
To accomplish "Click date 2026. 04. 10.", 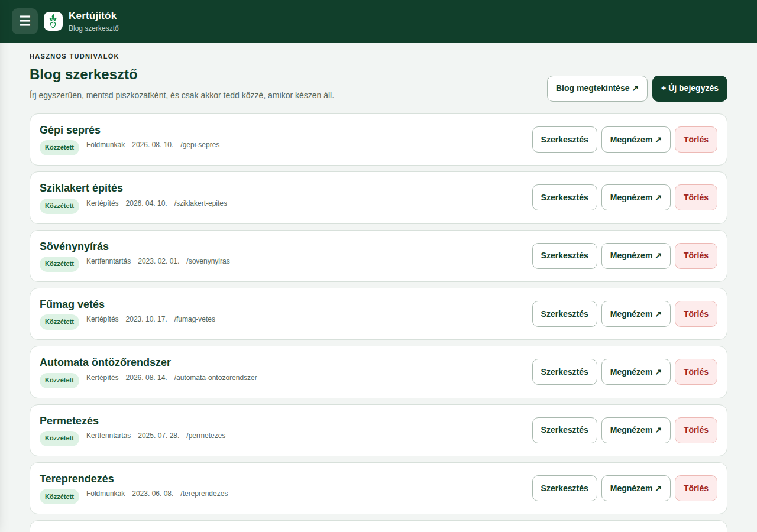I will coord(146,203).
